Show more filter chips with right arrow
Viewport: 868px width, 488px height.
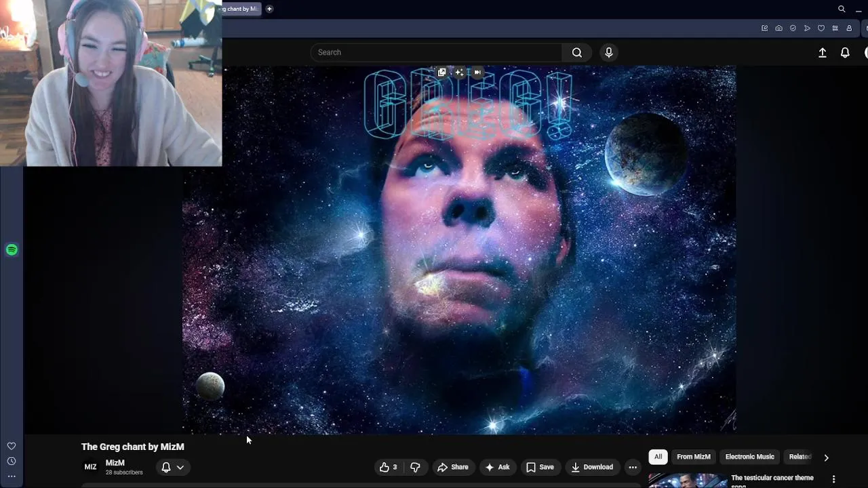826,457
